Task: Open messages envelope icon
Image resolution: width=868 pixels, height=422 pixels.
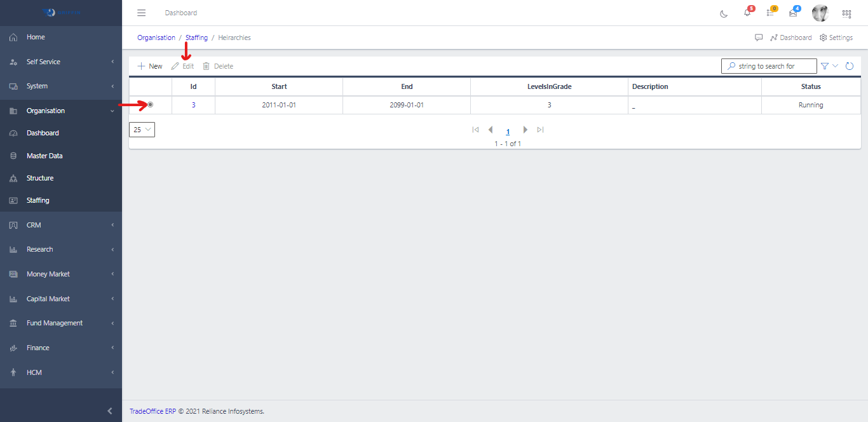Action: click(x=793, y=13)
